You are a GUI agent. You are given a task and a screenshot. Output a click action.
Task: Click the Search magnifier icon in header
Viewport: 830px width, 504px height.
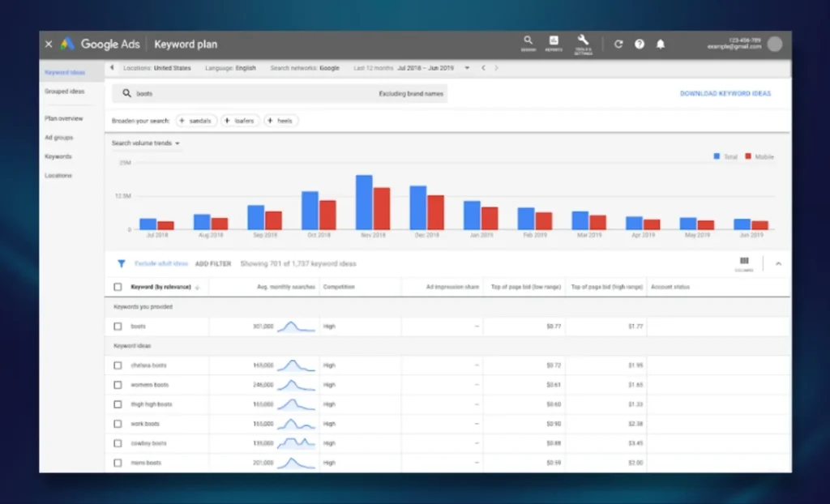(528, 41)
